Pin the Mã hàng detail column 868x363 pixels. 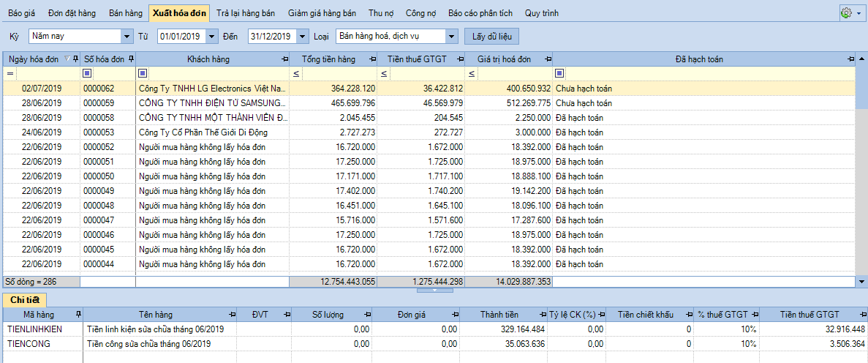tap(78, 315)
